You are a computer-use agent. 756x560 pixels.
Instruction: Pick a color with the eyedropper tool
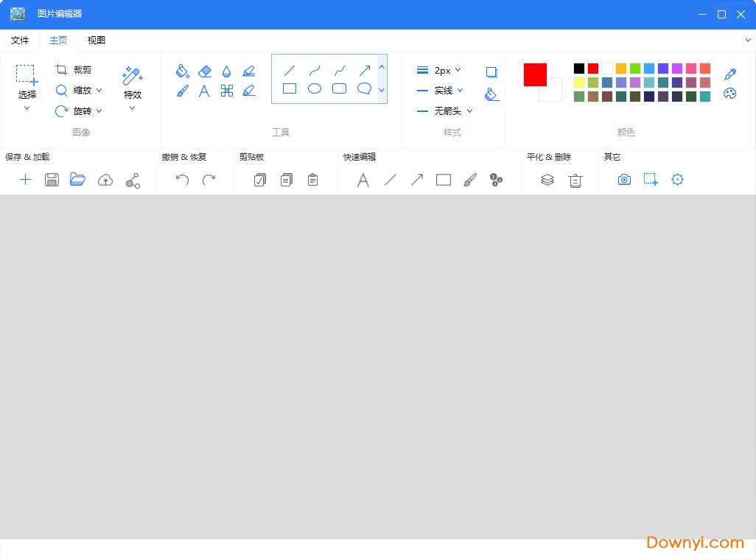tap(730, 75)
